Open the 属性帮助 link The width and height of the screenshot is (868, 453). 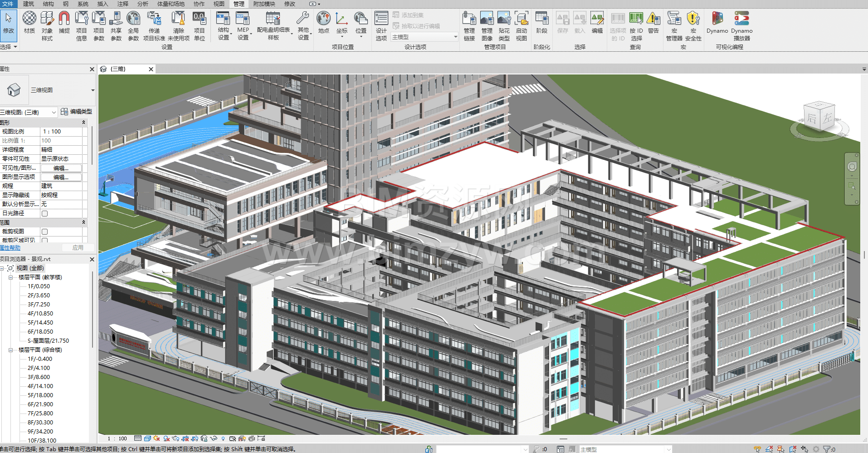coord(10,248)
